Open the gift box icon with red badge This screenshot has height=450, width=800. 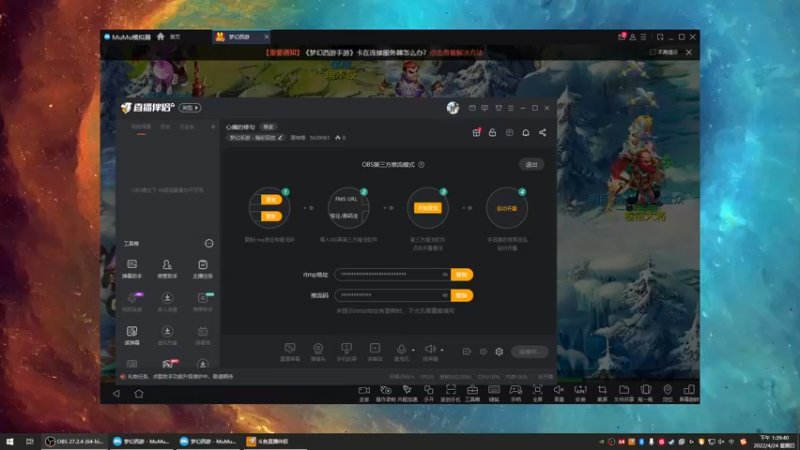point(476,133)
